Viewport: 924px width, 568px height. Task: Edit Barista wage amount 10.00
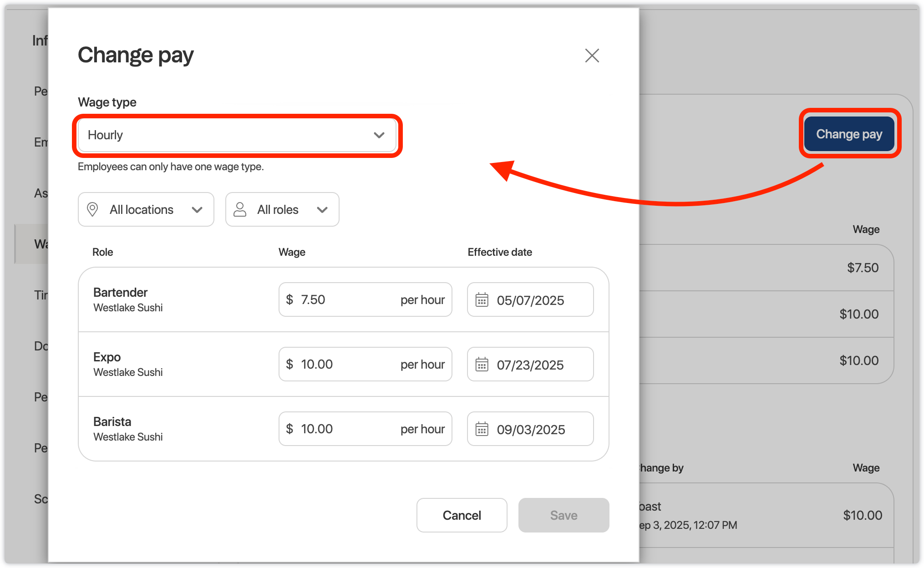tap(317, 429)
